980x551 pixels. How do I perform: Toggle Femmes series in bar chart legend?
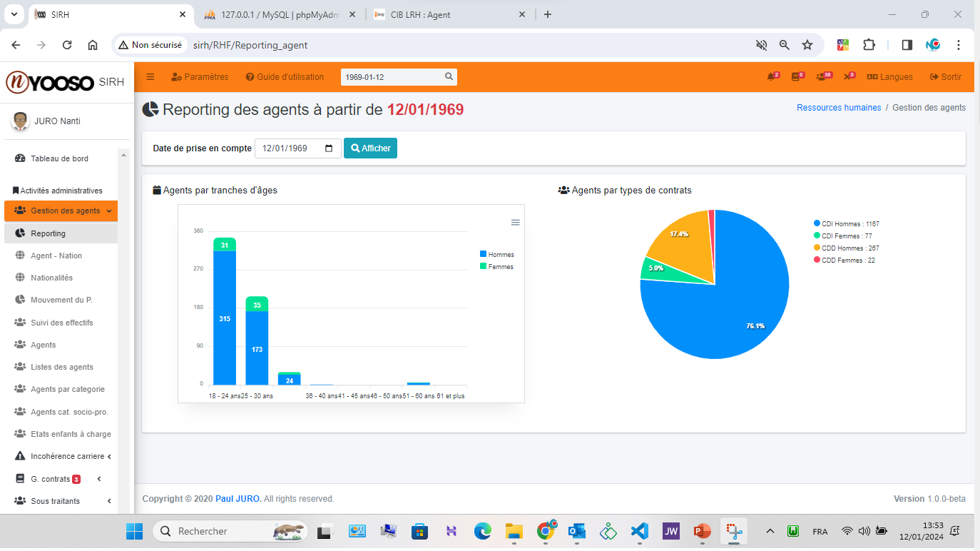coord(496,267)
